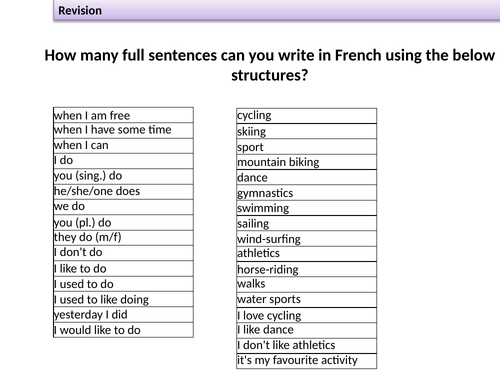Select 'it's my favourite activity' cell
500x375 pixels.
(x=307, y=361)
